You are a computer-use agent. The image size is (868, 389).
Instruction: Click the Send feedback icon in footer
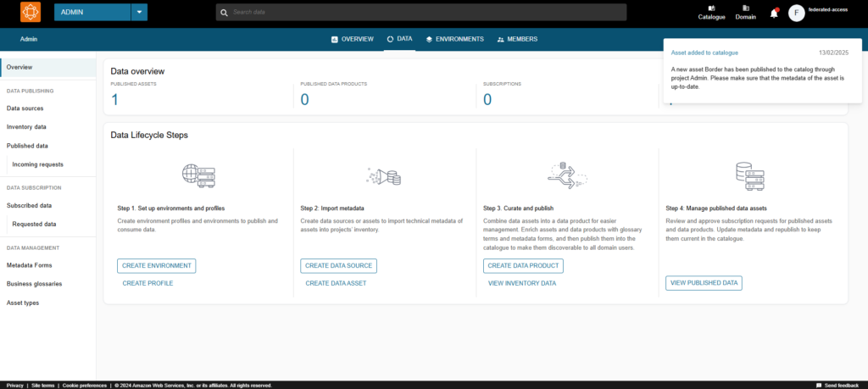(x=819, y=385)
